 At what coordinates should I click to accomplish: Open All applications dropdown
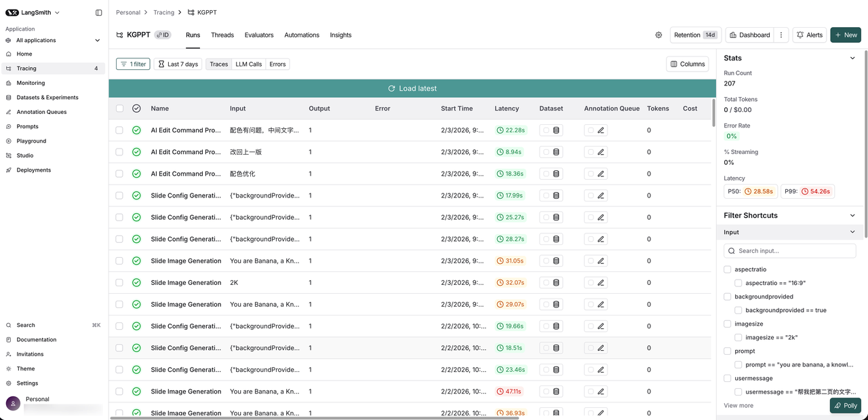pos(53,40)
